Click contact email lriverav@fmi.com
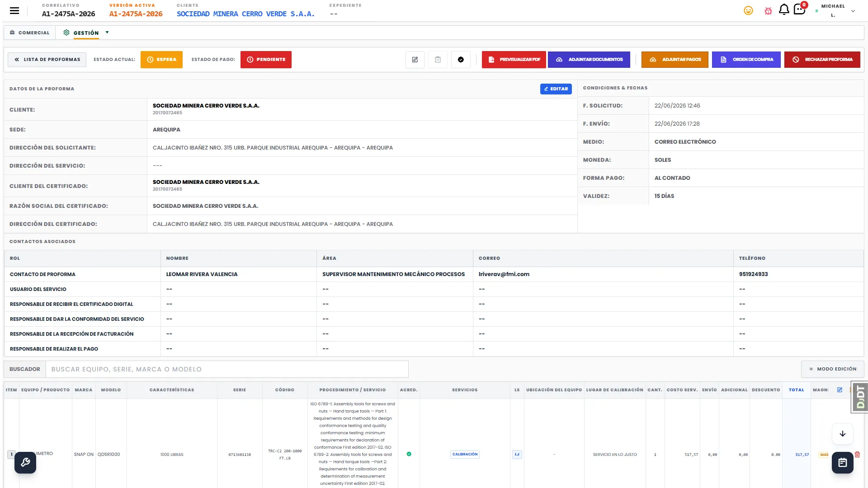The image size is (868, 488). click(x=504, y=274)
